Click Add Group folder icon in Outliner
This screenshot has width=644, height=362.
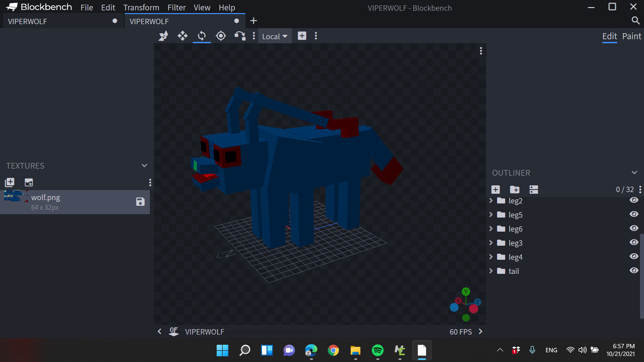tap(515, 190)
